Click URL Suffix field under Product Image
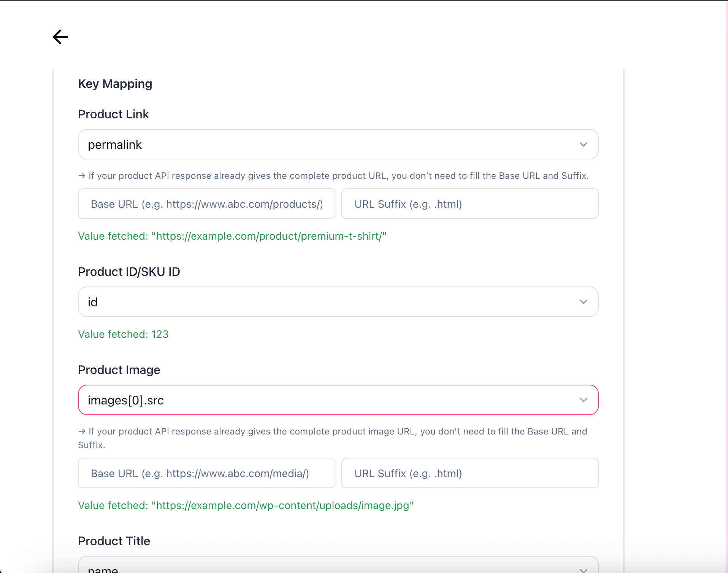Viewport: 728px width, 573px height. [x=469, y=473]
